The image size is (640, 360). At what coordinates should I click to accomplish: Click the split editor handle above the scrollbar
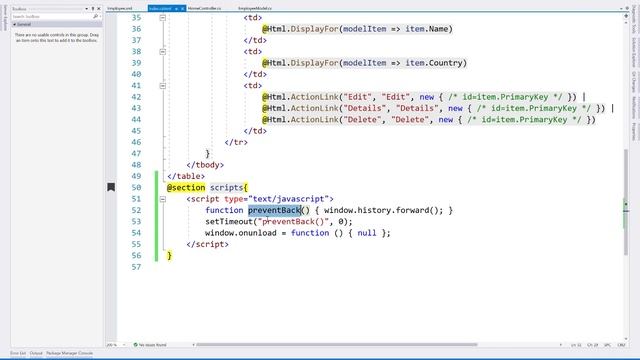click(626, 16)
